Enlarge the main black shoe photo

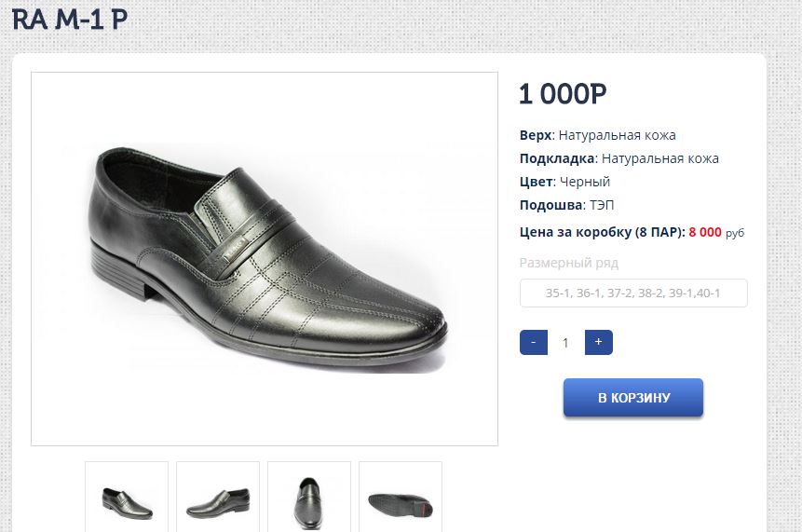click(265, 259)
